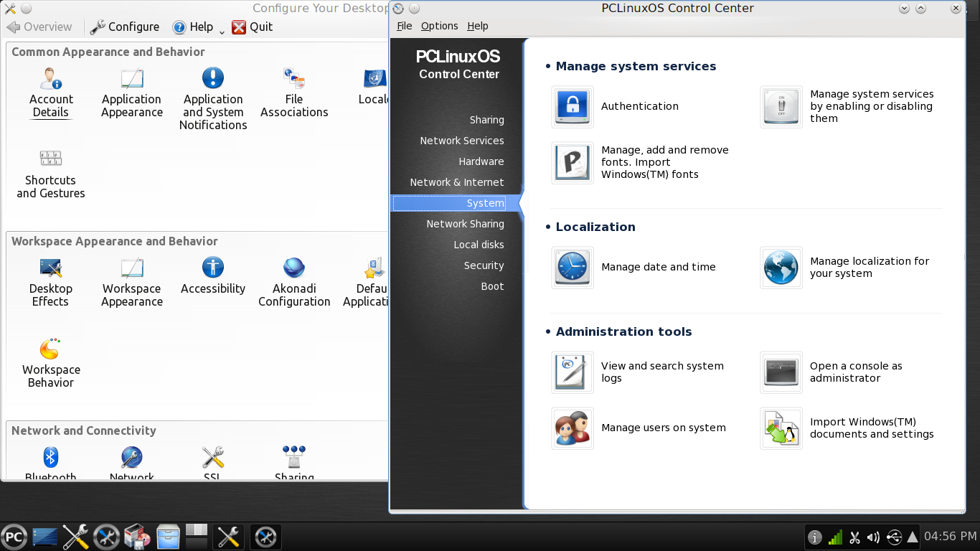This screenshot has height=551, width=980.
Task: Open the Options menu in Control Center
Action: tap(440, 26)
